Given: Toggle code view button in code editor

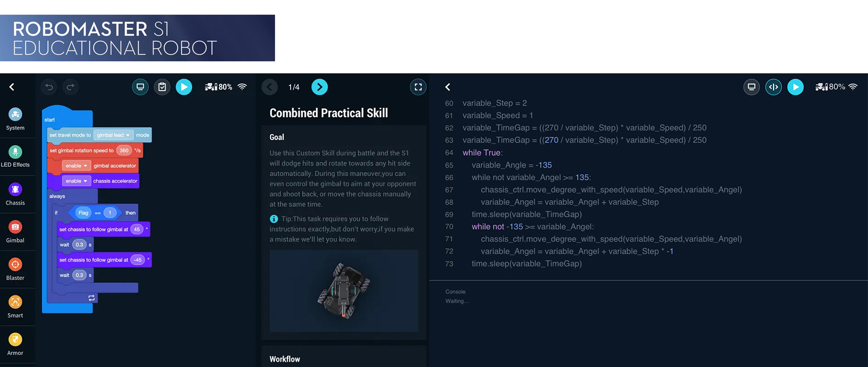Looking at the screenshot, I should (x=774, y=87).
